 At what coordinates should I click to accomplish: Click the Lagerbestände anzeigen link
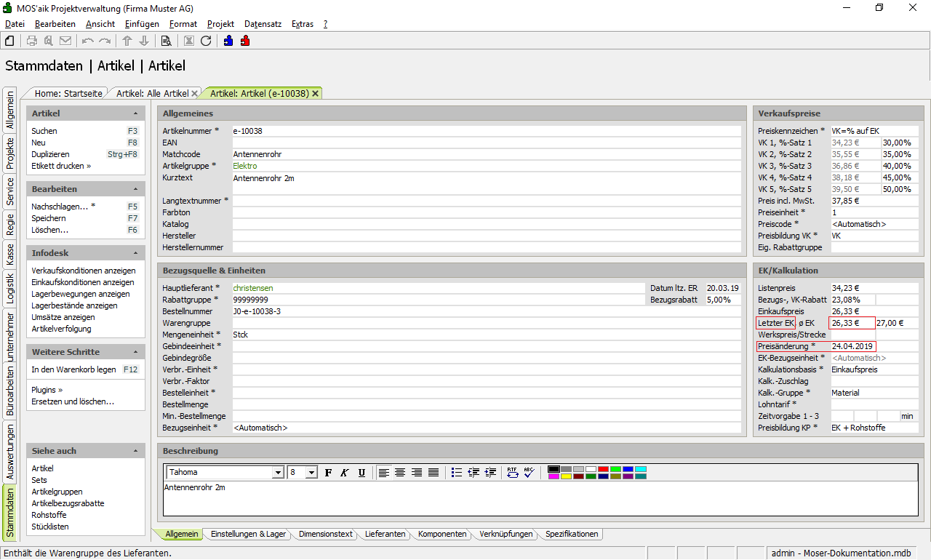(80, 305)
